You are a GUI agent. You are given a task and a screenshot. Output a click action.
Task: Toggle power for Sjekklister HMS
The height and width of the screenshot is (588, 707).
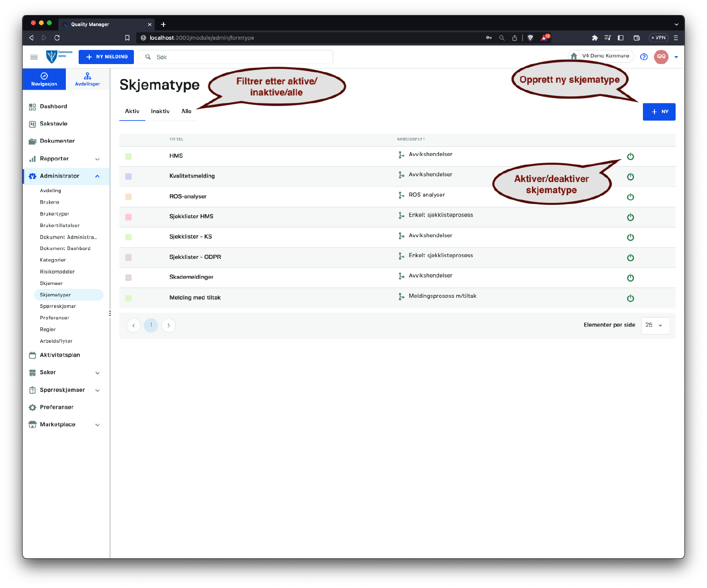click(630, 217)
